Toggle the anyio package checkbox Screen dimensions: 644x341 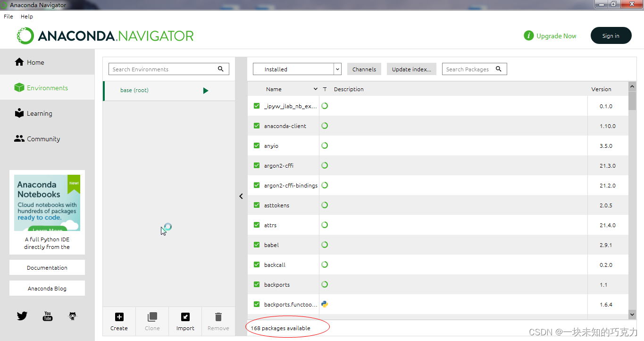pos(257,145)
